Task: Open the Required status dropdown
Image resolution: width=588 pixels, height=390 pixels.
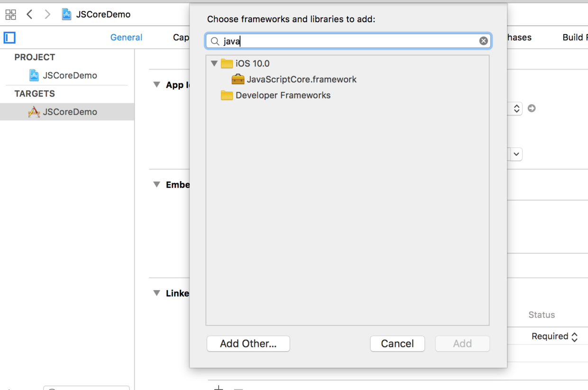Action: [554, 336]
